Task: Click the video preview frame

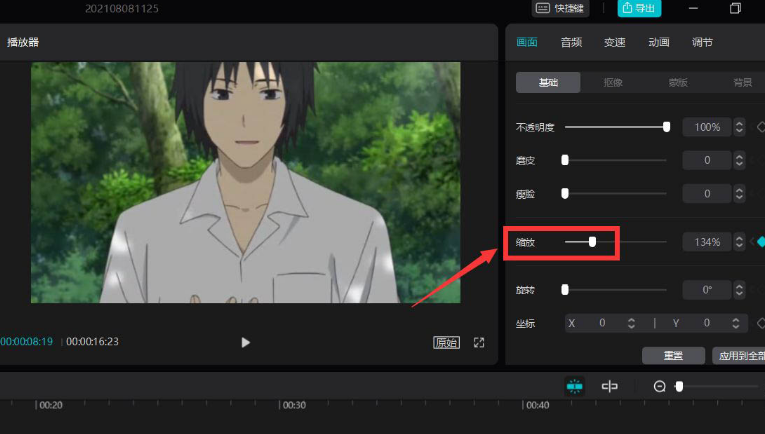Action: [245, 182]
